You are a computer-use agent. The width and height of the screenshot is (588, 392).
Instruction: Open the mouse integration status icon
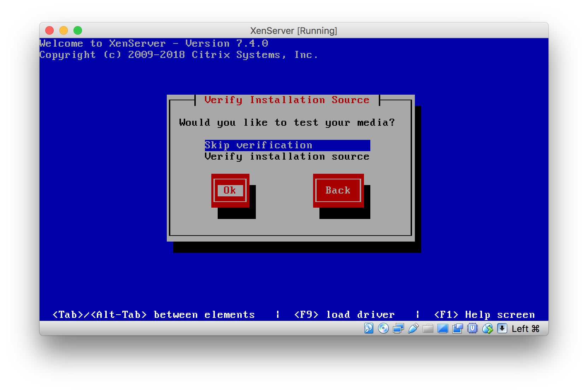(x=488, y=329)
